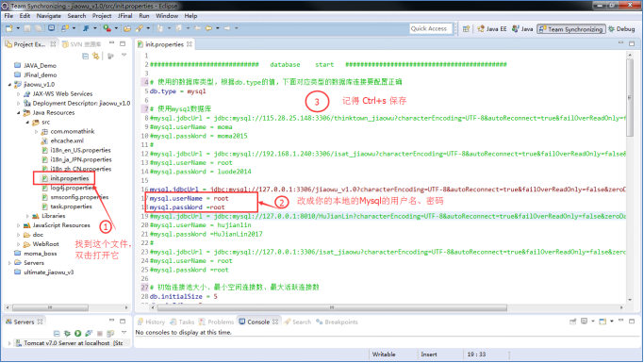This screenshot has height=363, width=644.
Task: Click line 17 mysql.userName in editor
Action: click(189, 198)
